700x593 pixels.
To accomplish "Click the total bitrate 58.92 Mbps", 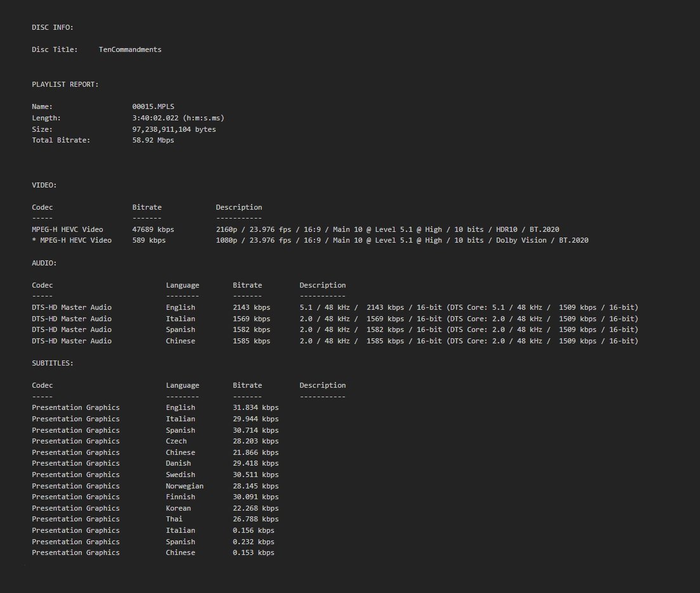I will (x=153, y=140).
